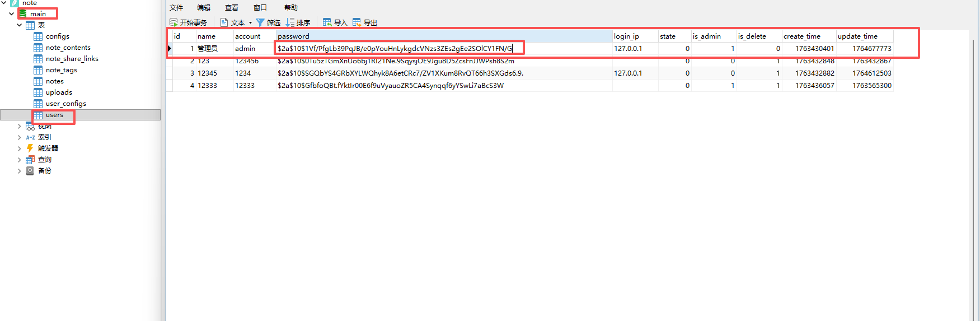This screenshot has width=980, height=321.
Task: Open the 编辑 edit menu
Action: tap(204, 8)
